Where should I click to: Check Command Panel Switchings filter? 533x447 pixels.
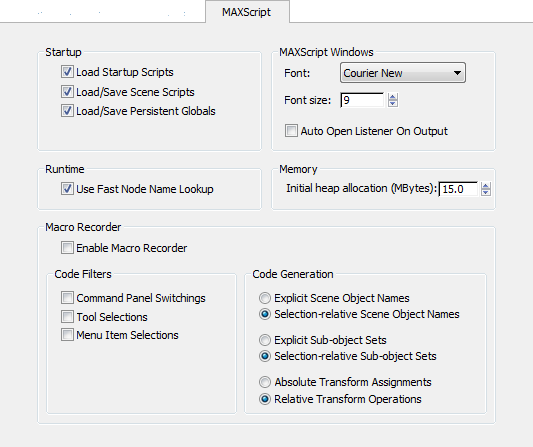(x=67, y=297)
